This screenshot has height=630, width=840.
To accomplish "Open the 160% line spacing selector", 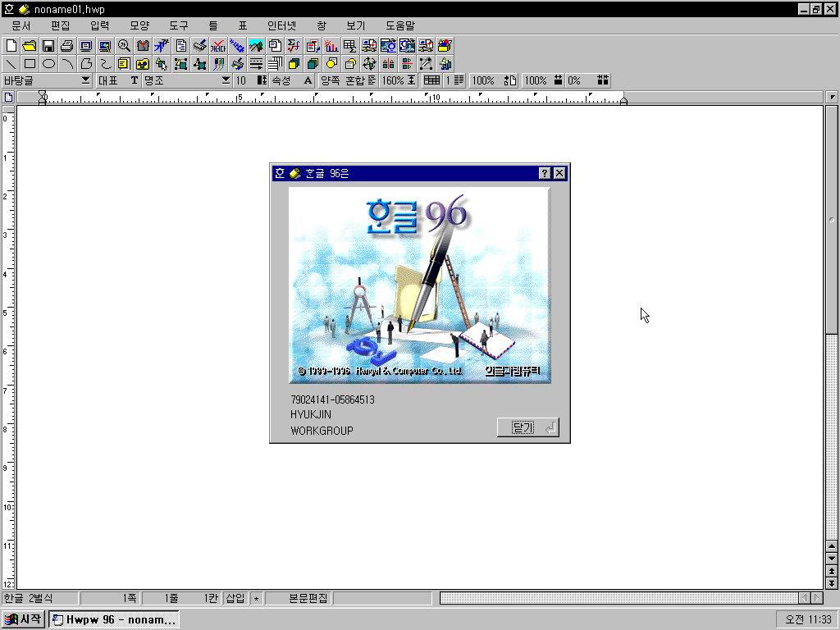I will 399,80.
